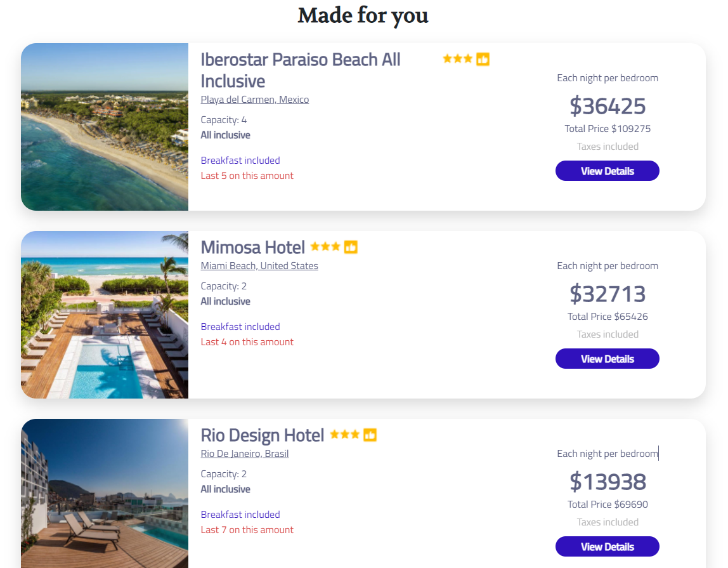Click the $32713 nightly price

(x=607, y=294)
